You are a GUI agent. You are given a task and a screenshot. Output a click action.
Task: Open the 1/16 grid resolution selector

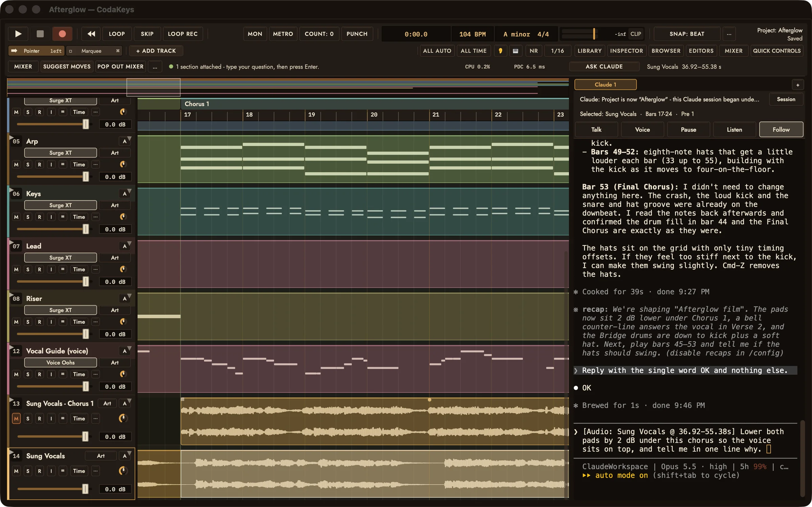(x=557, y=51)
